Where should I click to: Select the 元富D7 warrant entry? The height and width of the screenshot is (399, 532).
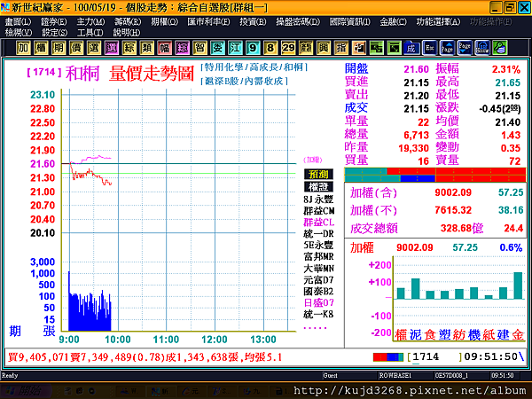[318, 280]
